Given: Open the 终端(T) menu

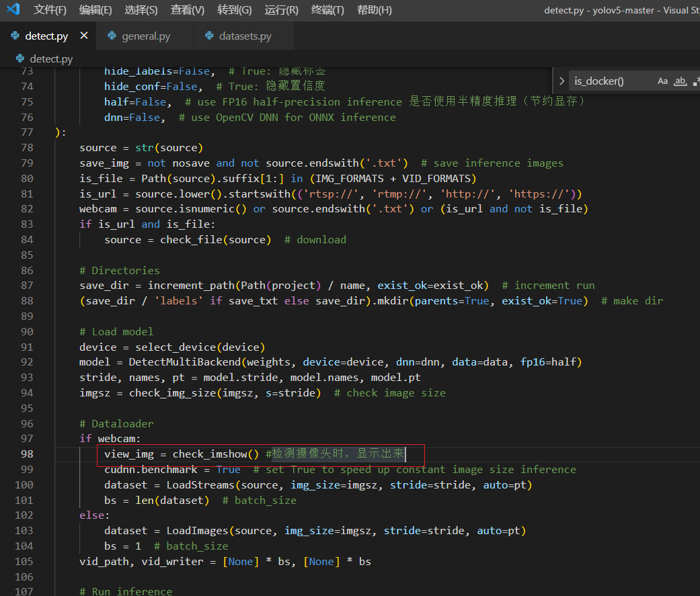Looking at the screenshot, I should [x=327, y=10].
